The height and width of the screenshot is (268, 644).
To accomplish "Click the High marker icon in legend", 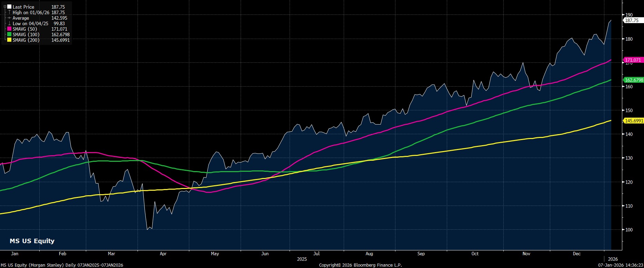I will (x=9, y=12).
